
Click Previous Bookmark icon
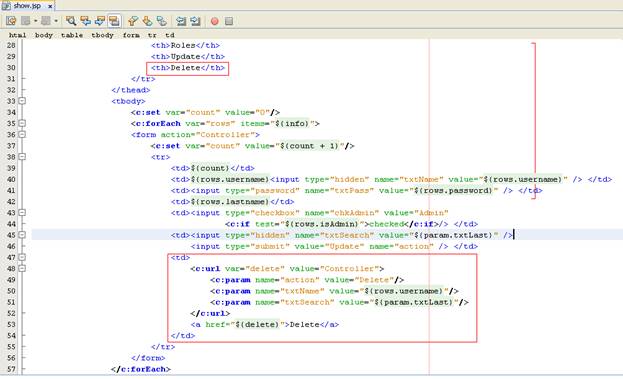pyautogui.click(x=133, y=21)
